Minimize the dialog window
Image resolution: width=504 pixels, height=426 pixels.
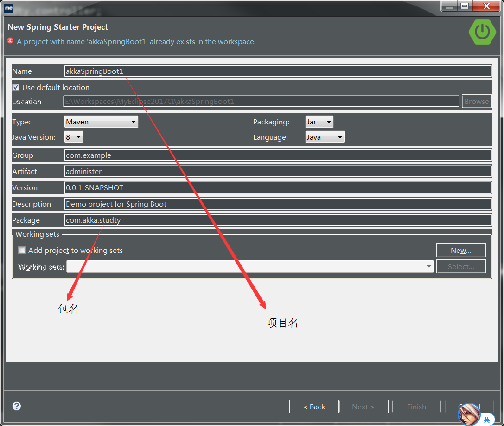tap(449, 6)
